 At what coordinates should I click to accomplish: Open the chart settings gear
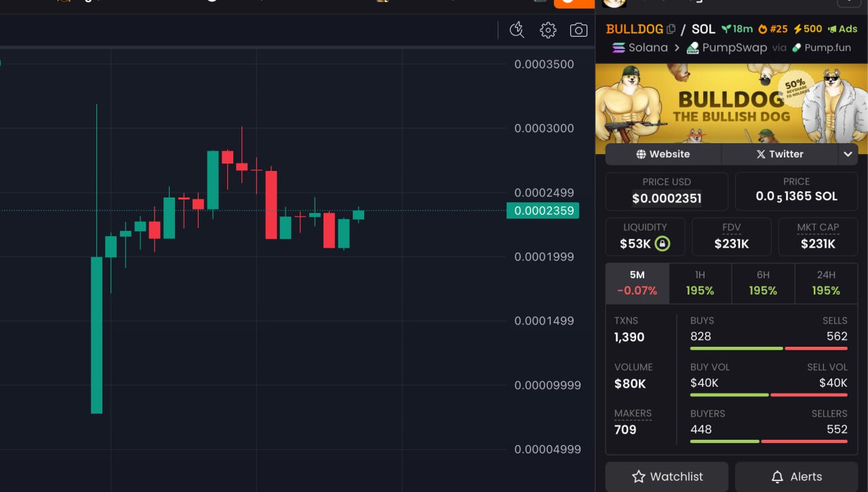pyautogui.click(x=548, y=30)
